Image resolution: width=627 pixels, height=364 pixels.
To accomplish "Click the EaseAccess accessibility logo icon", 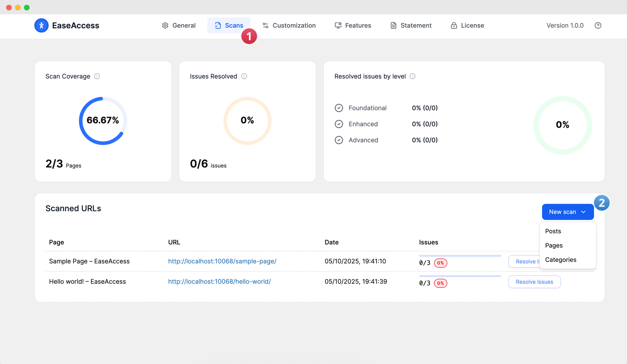I will pos(41,25).
